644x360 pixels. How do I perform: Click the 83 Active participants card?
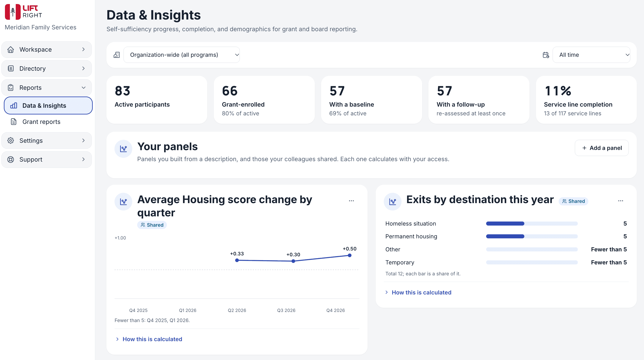(x=157, y=100)
